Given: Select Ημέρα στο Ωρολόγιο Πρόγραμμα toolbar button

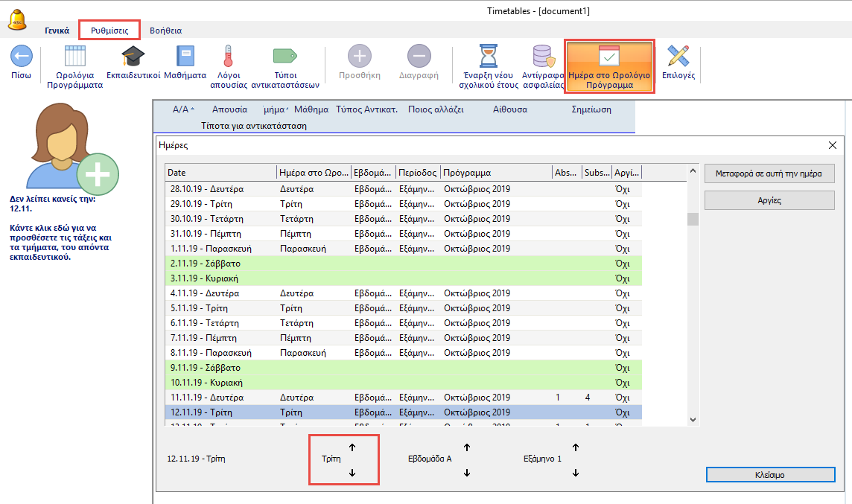Looking at the screenshot, I should [x=609, y=66].
